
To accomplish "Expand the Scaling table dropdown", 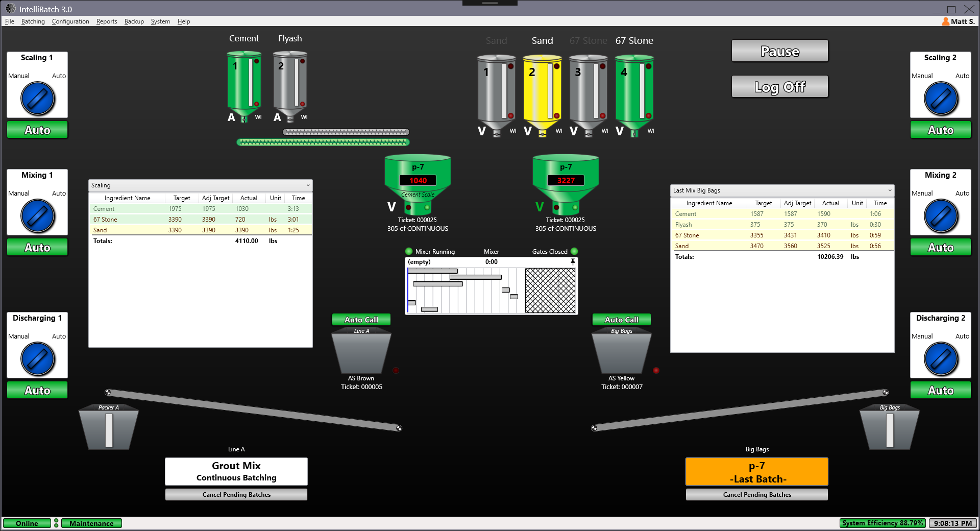I will coord(308,185).
